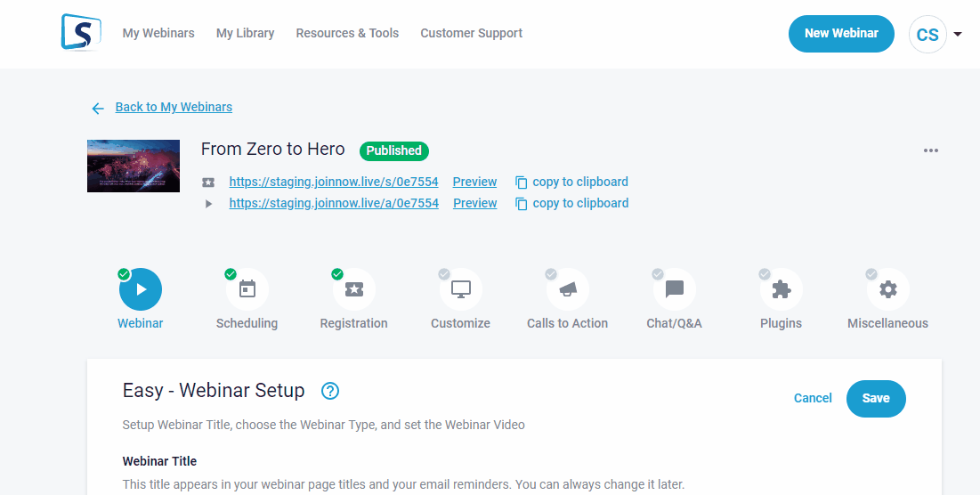Select the Plugins puzzle piece icon
Image resolution: width=980 pixels, height=495 pixels.
pyautogui.click(x=782, y=289)
